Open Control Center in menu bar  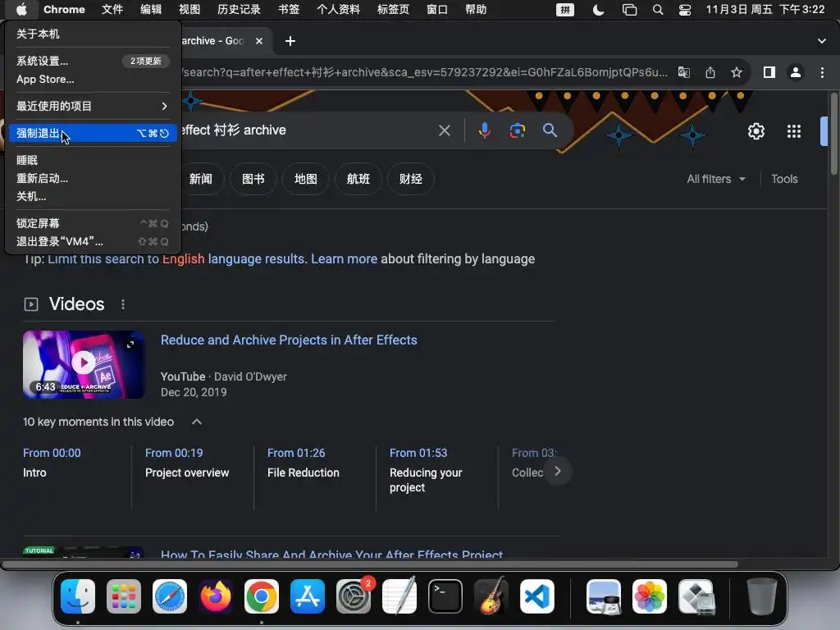click(685, 10)
